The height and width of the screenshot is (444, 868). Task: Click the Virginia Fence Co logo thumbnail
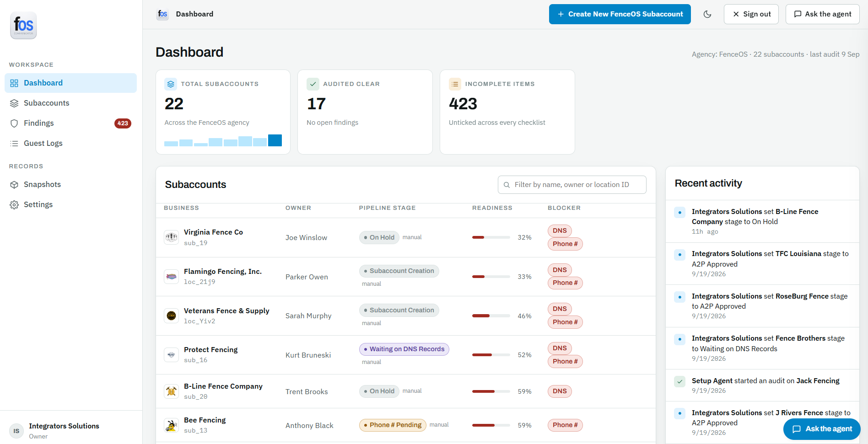tap(172, 237)
